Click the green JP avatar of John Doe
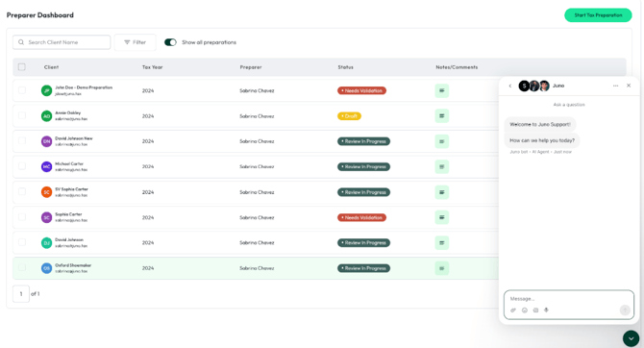The image size is (644, 348). (46, 90)
